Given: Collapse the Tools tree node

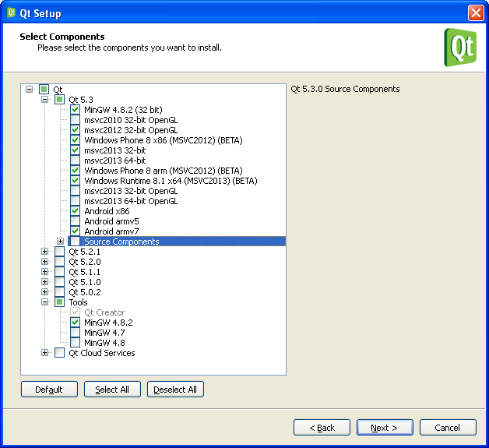Looking at the screenshot, I should point(44,302).
